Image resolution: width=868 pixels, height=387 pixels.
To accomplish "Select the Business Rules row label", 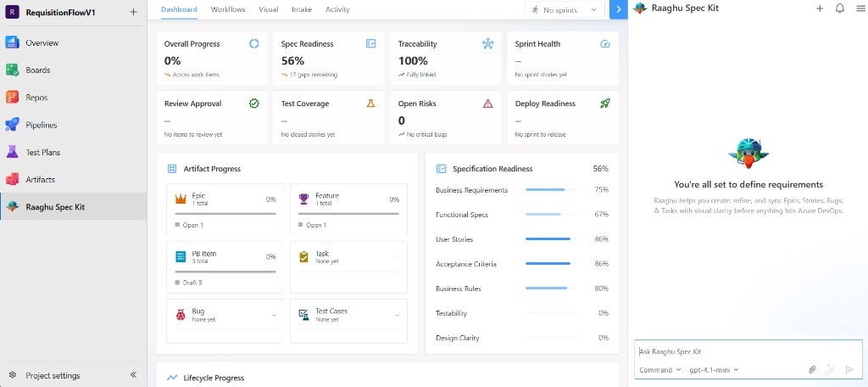I will click(x=459, y=289).
